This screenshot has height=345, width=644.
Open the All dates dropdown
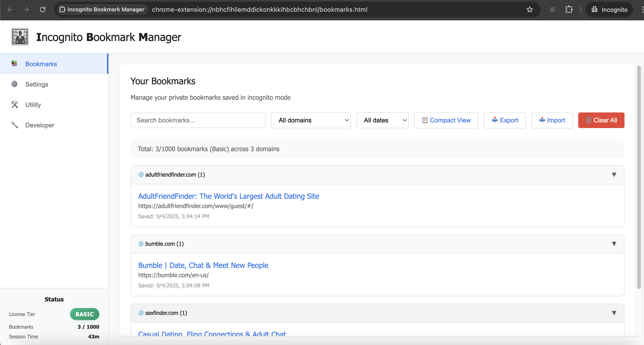coord(382,120)
